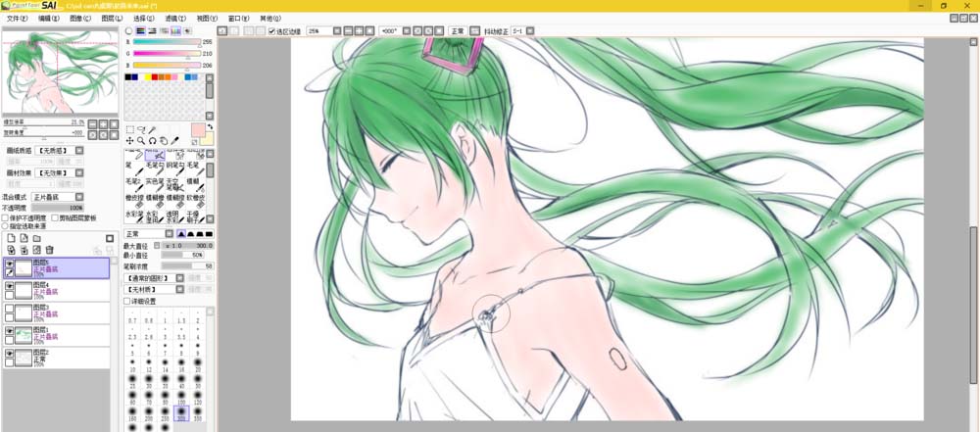Click the new layer folder icon
The width and height of the screenshot is (980, 432).
tap(37, 238)
